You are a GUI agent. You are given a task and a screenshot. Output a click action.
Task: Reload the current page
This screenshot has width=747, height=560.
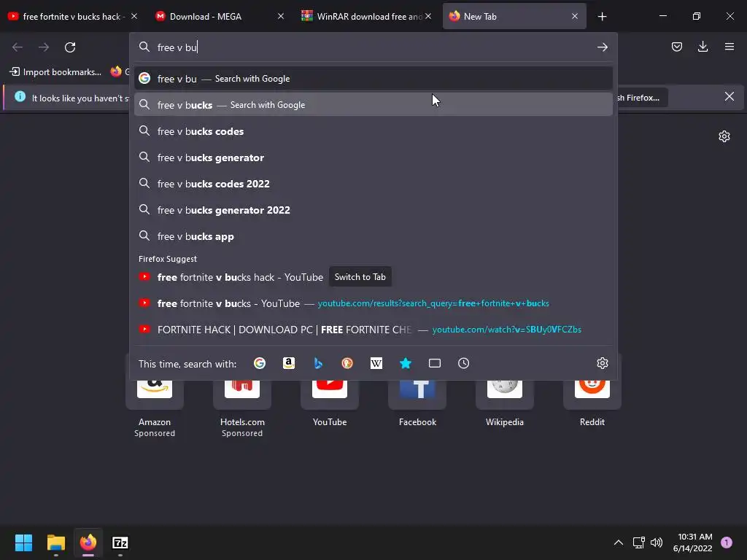click(70, 47)
